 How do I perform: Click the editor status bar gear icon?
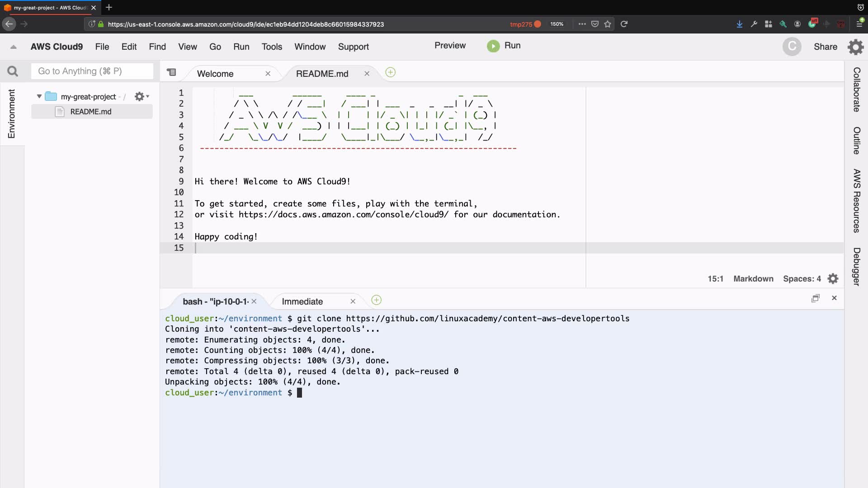[833, 279]
